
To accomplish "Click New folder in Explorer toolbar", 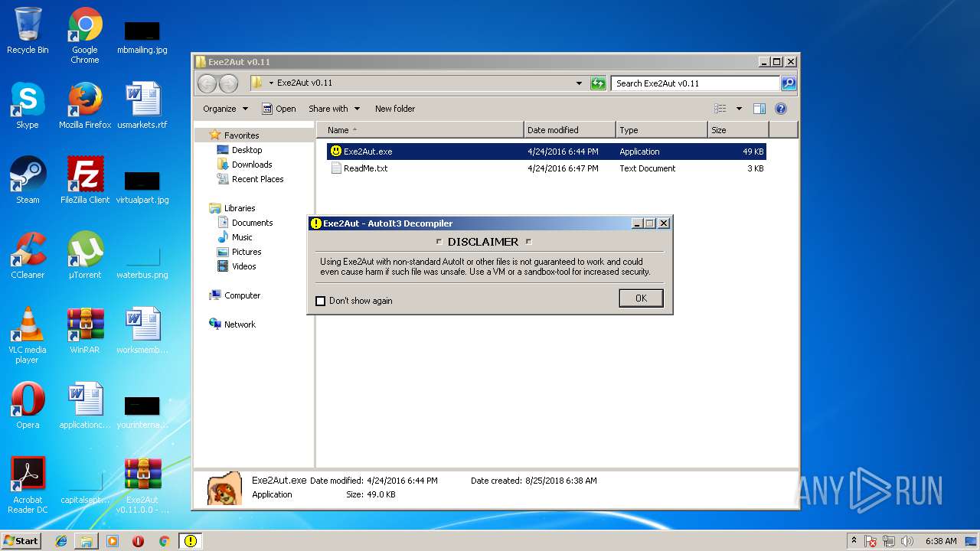I will pyautogui.click(x=395, y=109).
